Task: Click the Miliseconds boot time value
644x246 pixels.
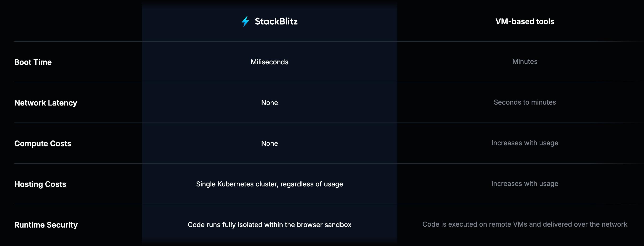Action: [269, 62]
